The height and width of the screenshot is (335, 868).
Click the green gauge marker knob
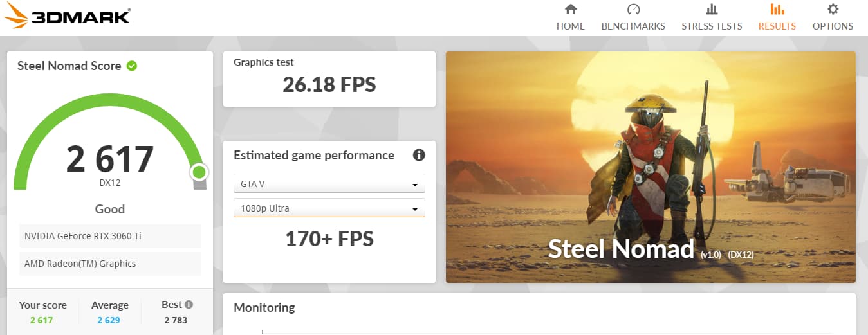[199, 172]
